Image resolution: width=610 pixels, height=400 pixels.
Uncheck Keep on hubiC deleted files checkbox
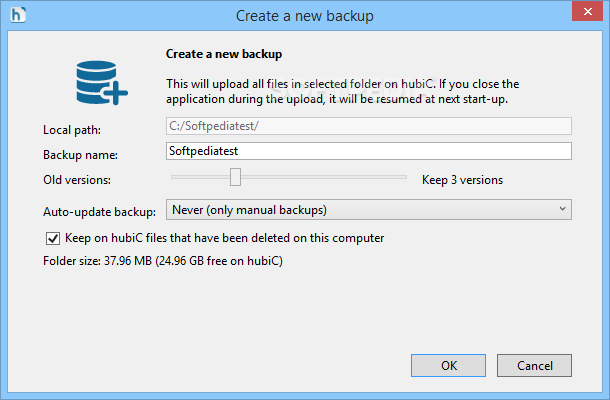[53, 238]
